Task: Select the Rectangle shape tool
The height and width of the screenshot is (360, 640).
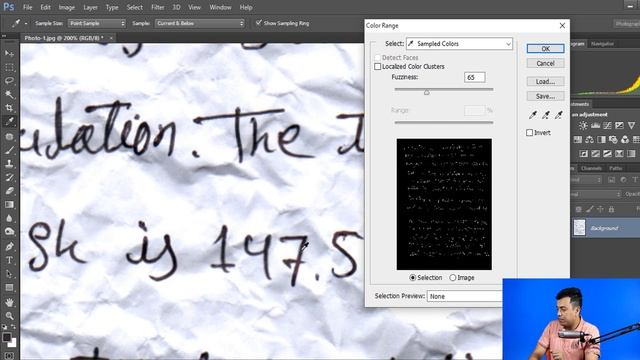Action: click(9, 288)
